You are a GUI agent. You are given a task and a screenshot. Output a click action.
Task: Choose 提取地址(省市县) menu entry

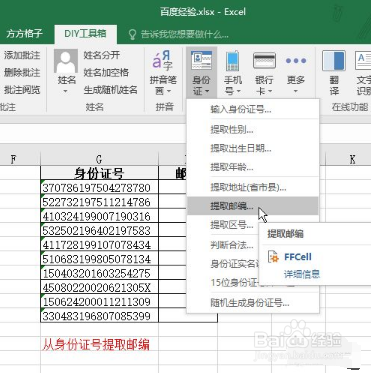pyautogui.click(x=252, y=187)
